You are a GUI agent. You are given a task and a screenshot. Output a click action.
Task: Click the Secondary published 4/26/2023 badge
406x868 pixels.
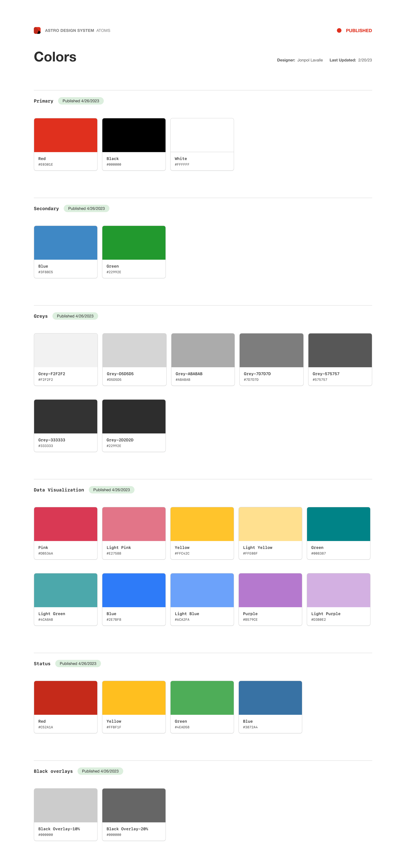pyautogui.click(x=86, y=208)
